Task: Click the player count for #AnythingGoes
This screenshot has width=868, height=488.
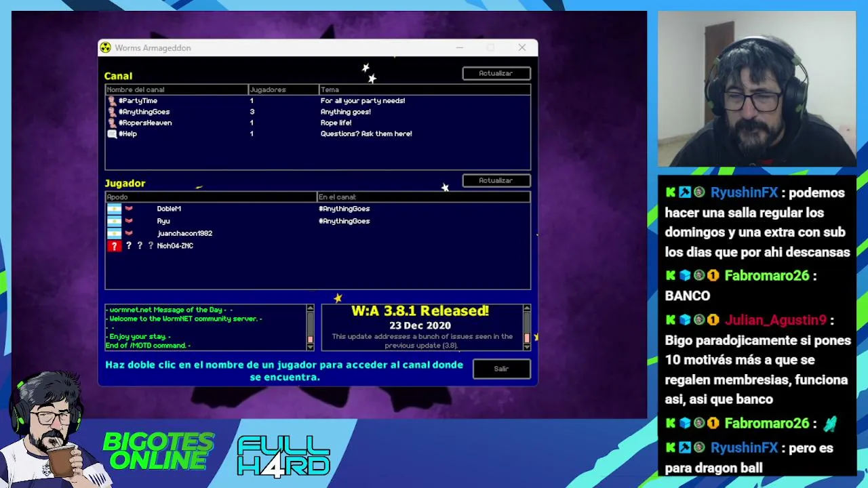Action: (252, 112)
